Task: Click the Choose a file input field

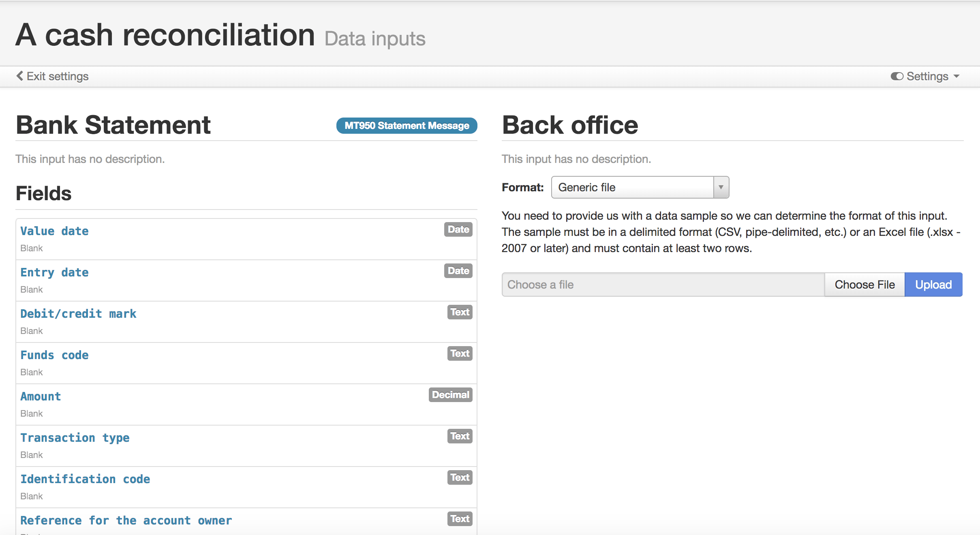Action: click(x=663, y=285)
